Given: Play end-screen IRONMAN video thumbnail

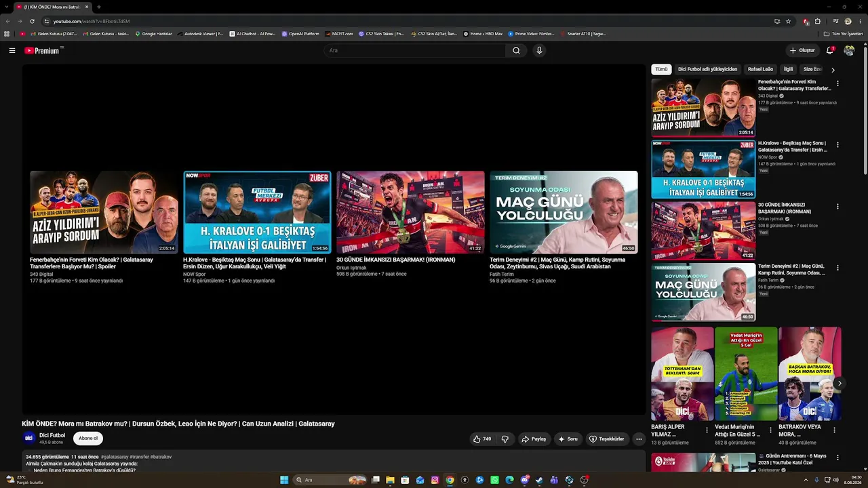Looking at the screenshot, I should [x=410, y=212].
